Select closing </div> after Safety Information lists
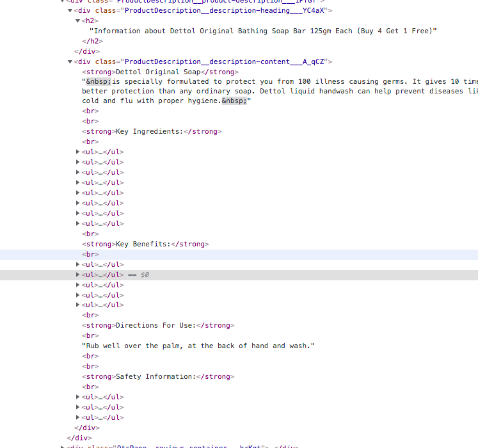The width and height of the screenshot is (478, 448). click(x=87, y=428)
